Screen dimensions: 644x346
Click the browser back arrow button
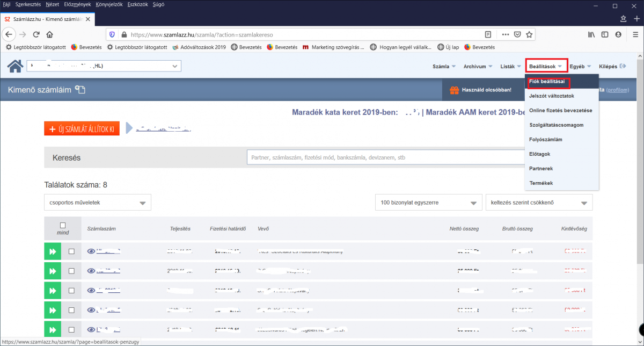coord(9,34)
